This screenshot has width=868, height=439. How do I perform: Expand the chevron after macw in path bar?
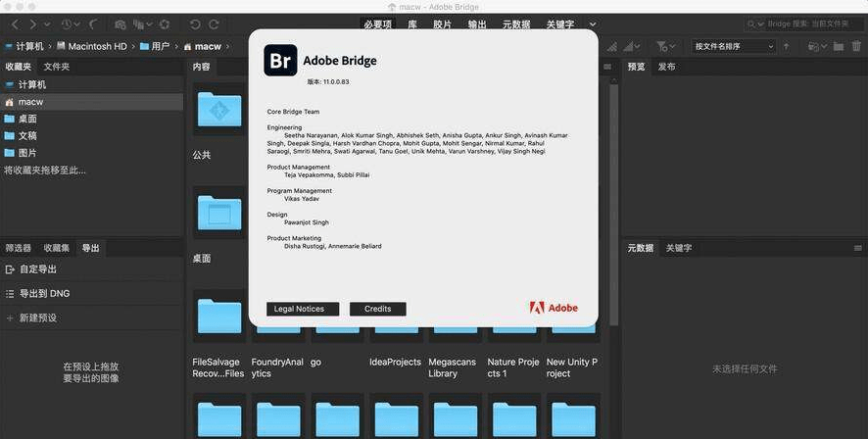coord(227,46)
